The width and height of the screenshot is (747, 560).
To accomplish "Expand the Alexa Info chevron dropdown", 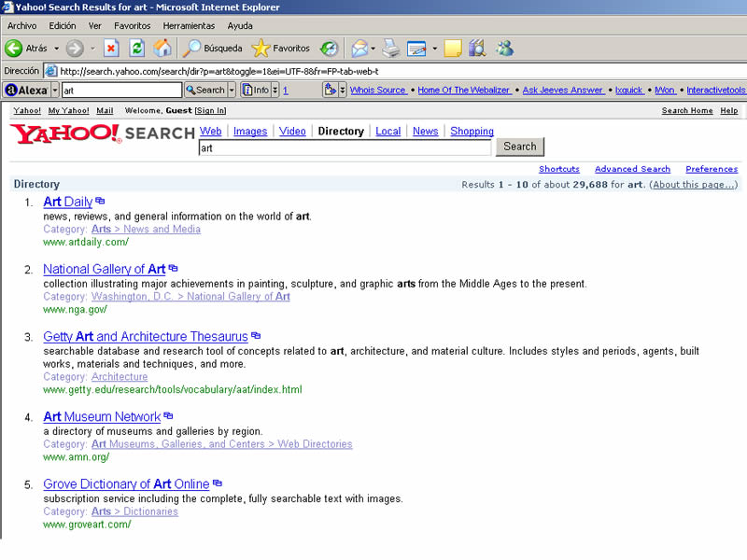I will pos(275,90).
